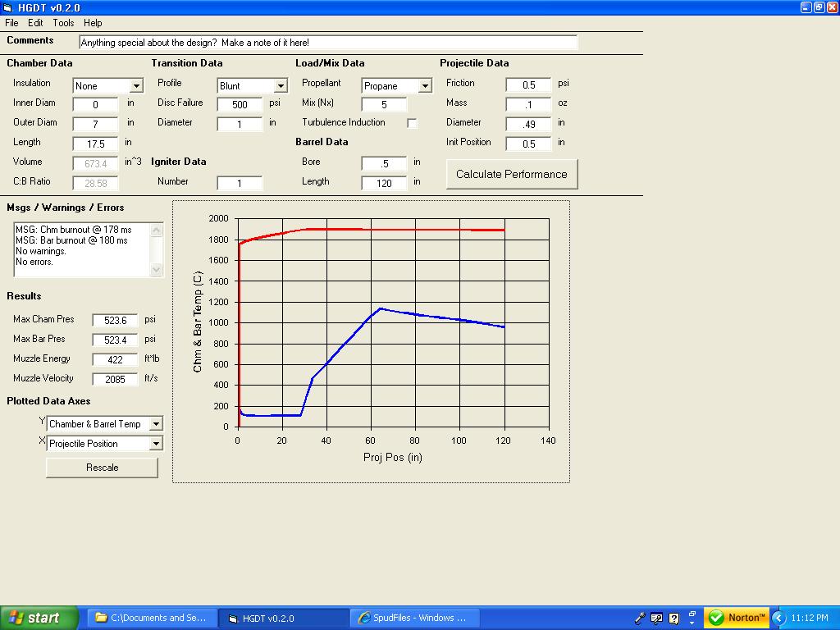Click the Comments text field
The image size is (840, 630).
tap(328, 42)
